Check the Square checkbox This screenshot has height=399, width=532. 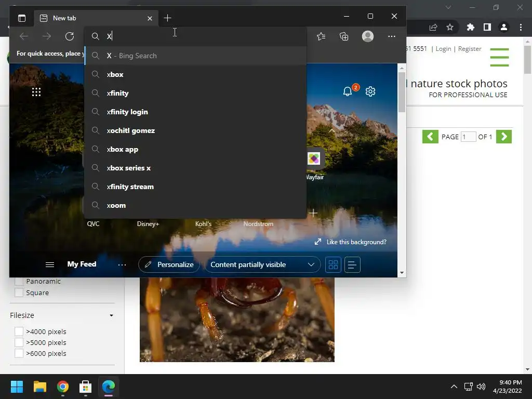coord(19,292)
